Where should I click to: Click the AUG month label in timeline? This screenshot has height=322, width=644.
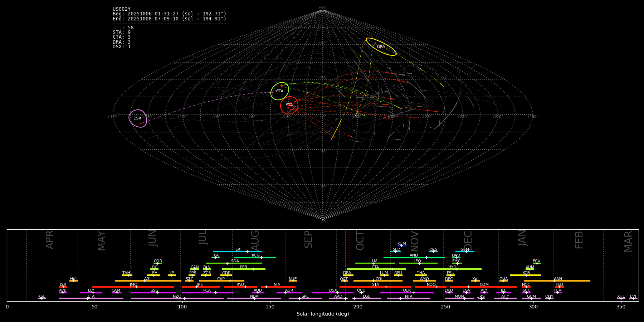click(x=255, y=240)
